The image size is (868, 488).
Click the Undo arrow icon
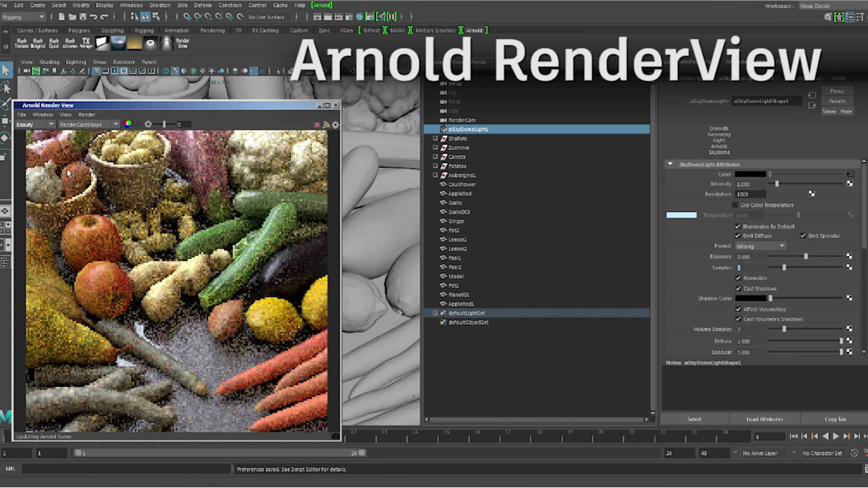coord(93,17)
